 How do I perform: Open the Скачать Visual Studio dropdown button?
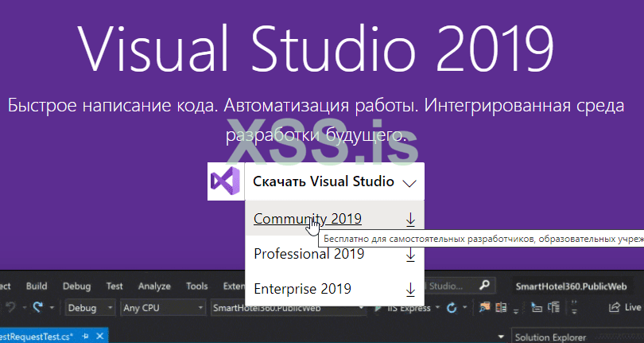(334, 181)
